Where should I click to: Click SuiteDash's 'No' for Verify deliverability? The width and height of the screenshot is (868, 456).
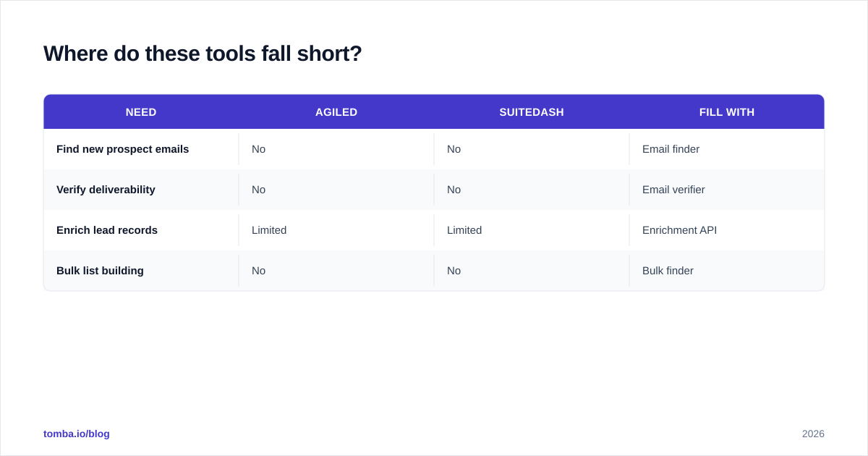coord(454,190)
